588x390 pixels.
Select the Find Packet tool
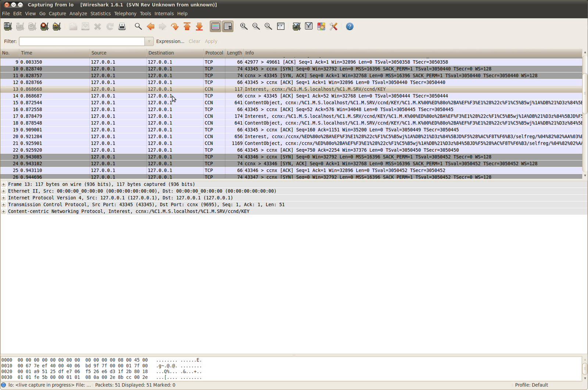[x=138, y=26]
